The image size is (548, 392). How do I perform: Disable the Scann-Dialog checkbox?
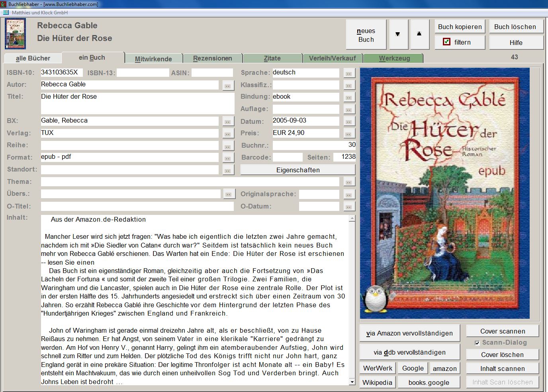pyautogui.click(x=477, y=343)
